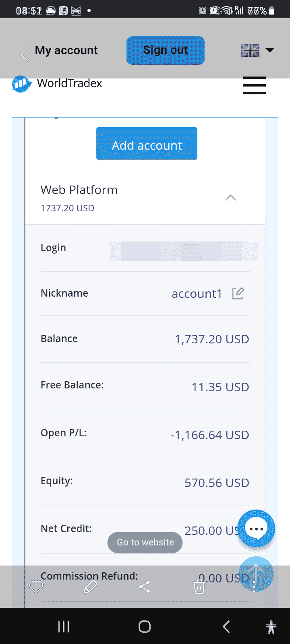Edit the account1 nickname
The width and height of the screenshot is (290, 644).
(x=238, y=293)
